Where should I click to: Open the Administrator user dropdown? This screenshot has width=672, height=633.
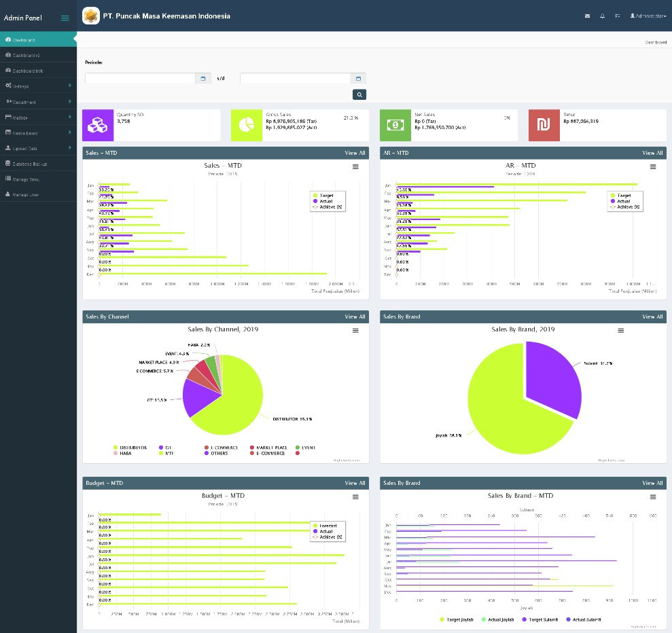pyautogui.click(x=648, y=16)
